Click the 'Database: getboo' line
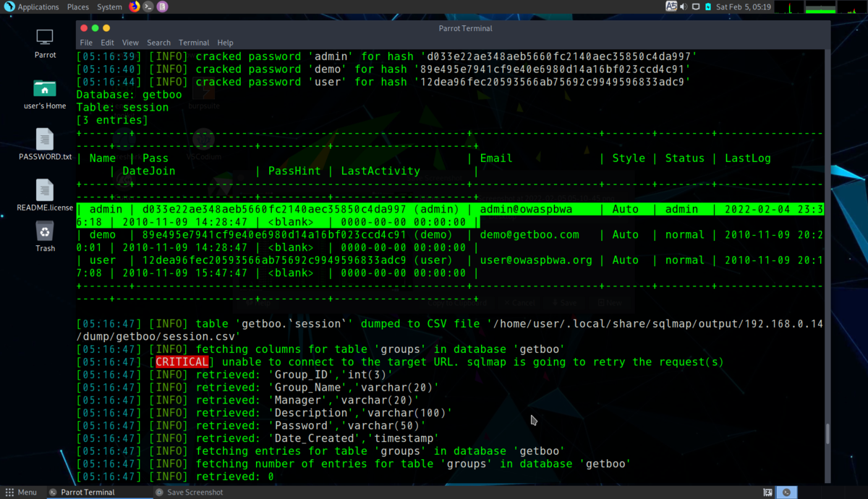Viewport: 868px width, 499px height. [x=129, y=95]
